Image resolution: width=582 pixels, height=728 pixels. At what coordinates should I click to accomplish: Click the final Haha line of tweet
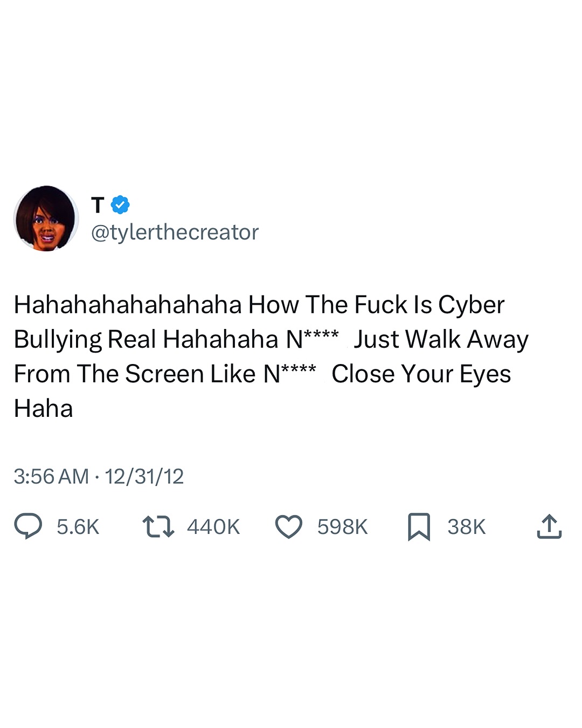44,409
